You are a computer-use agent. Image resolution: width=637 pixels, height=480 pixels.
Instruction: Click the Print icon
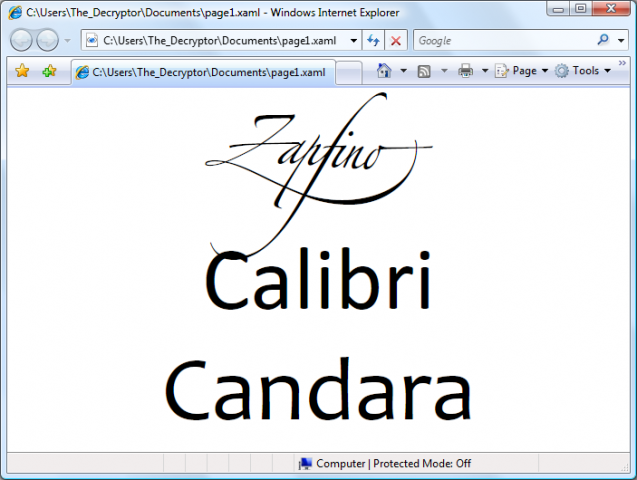click(466, 71)
